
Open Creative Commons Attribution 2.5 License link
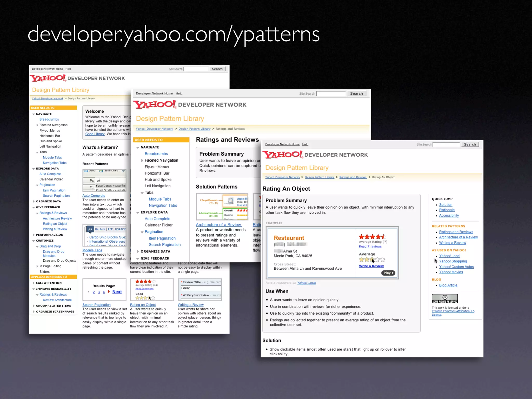click(x=453, y=313)
